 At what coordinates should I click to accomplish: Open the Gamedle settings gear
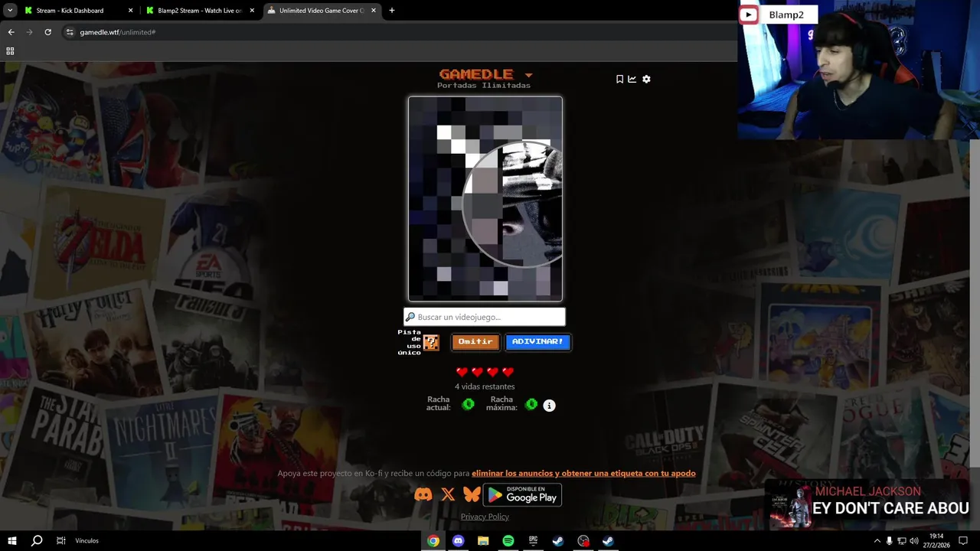pos(646,79)
